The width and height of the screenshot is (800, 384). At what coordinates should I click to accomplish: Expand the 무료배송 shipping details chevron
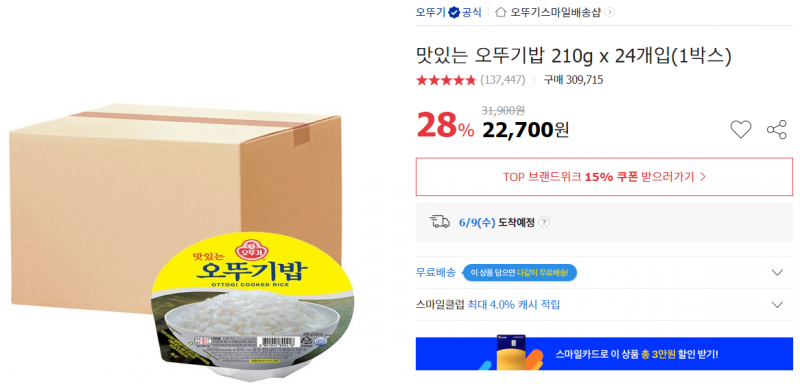pos(777,272)
